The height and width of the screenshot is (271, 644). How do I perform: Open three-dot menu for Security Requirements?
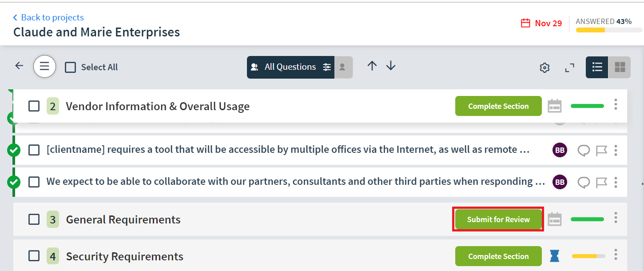tap(616, 255)
